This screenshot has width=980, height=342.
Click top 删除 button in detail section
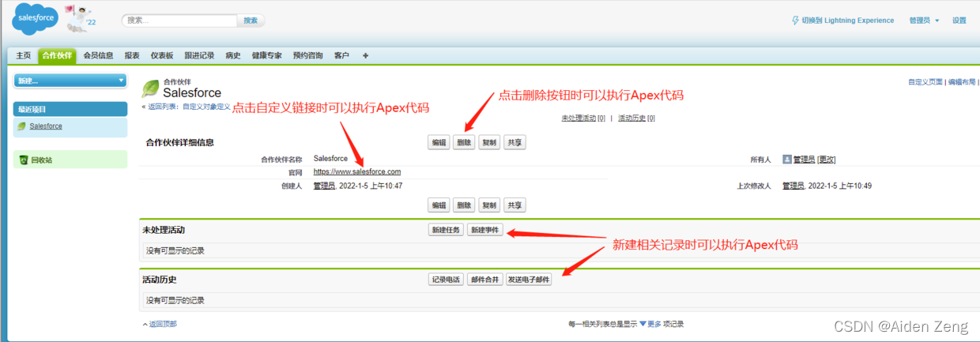coord(464,143)
